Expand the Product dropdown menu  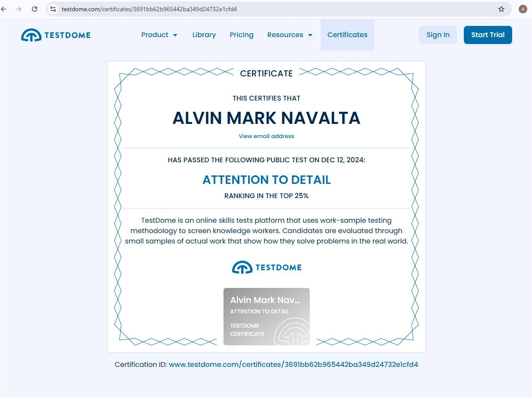(x=159, y=35)
